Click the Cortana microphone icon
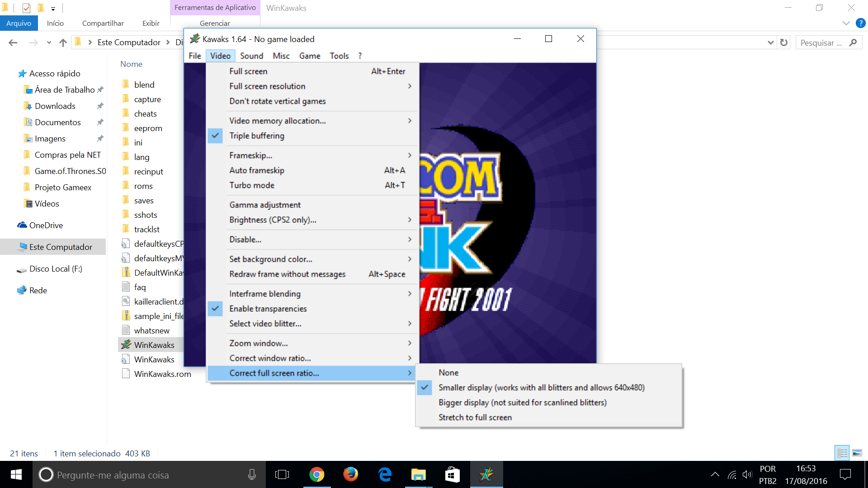868x488 pixels. tap(252, 474)
